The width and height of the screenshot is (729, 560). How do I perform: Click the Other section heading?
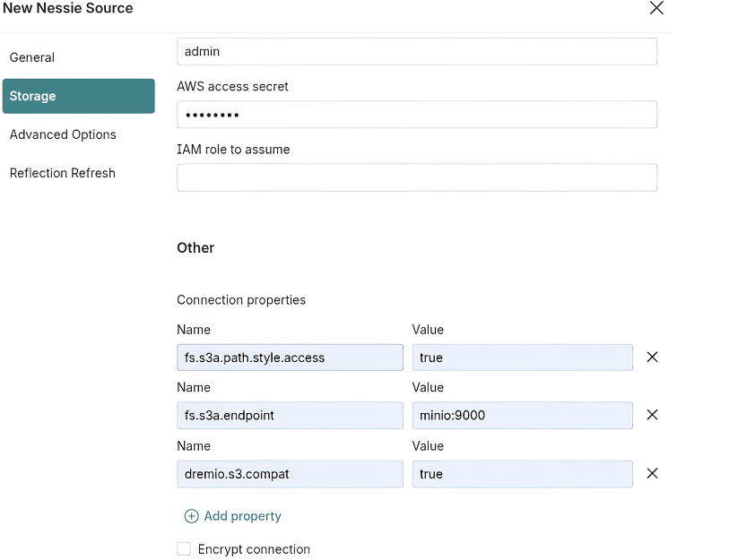tap(195, 247)
